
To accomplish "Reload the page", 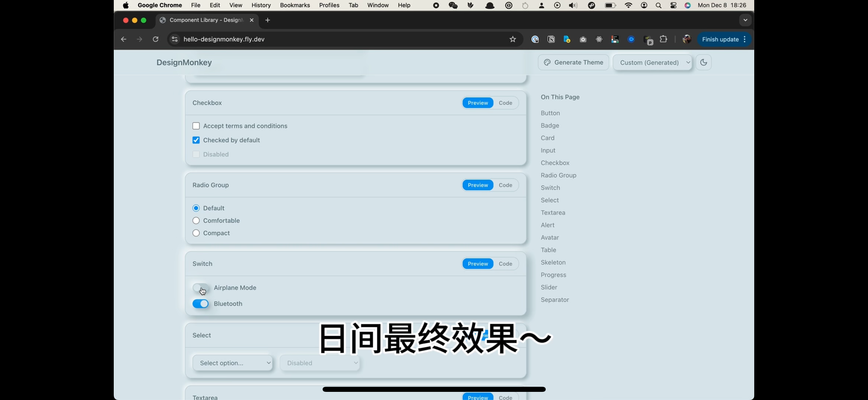I will click(x=156, y=39).
